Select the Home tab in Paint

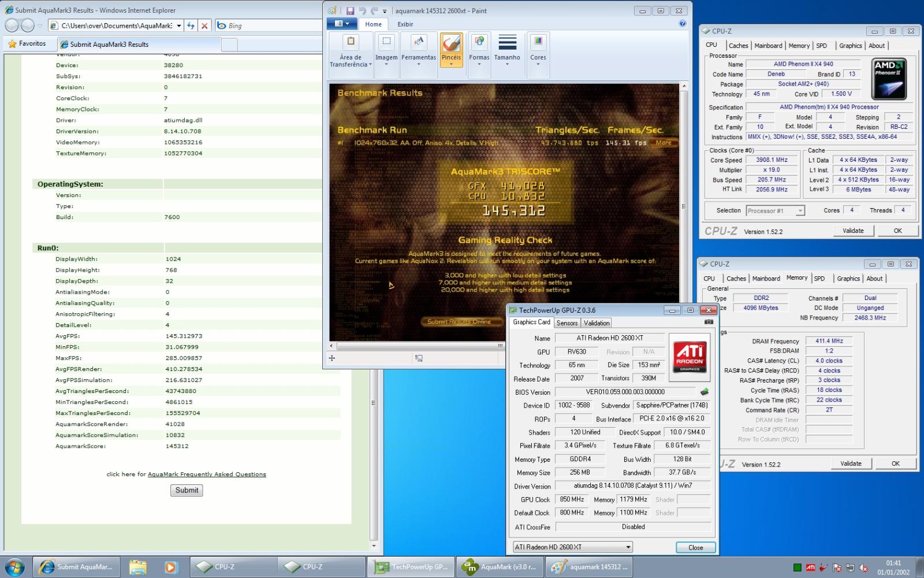373,24
